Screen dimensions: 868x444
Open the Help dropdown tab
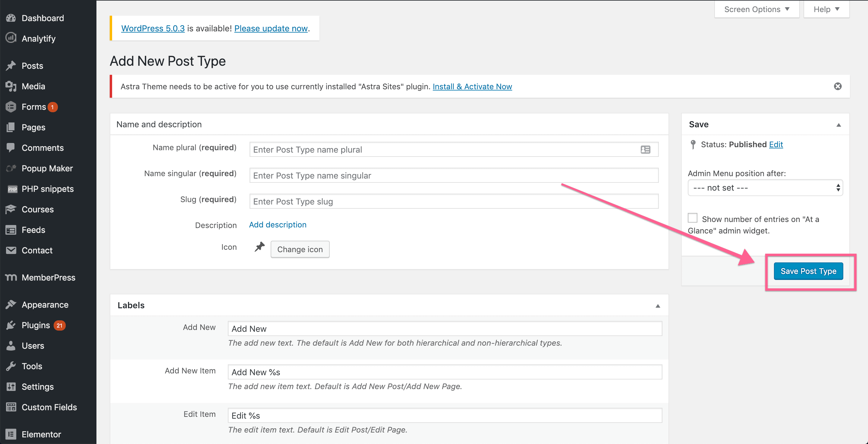(x=826, y=9)
